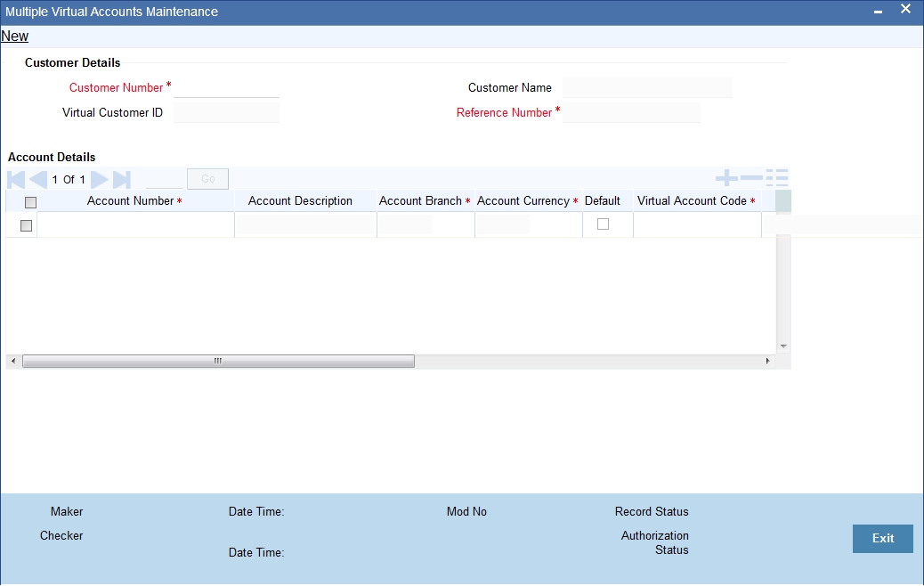This screenshot has height=586, width=924.
Task: Focus the Customer Number input field
Action: pyautogui.click(x=226, y=88)
